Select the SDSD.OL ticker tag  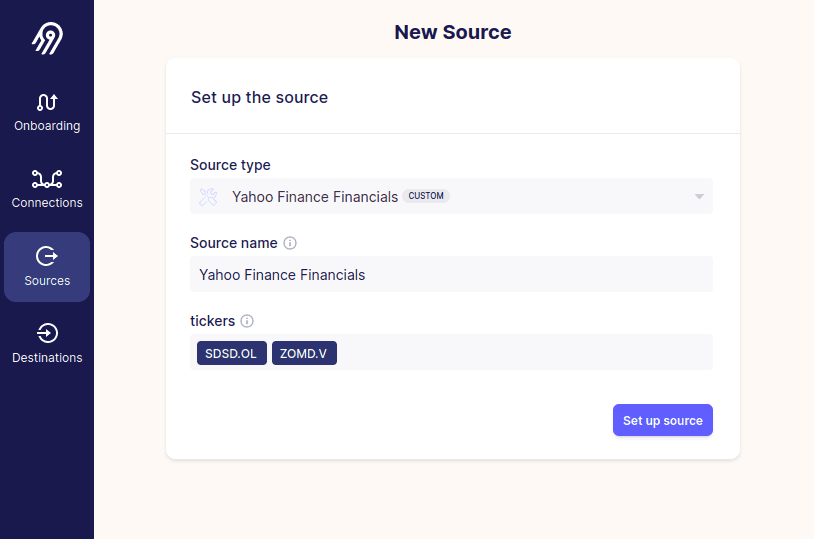(x=232, y=353)
